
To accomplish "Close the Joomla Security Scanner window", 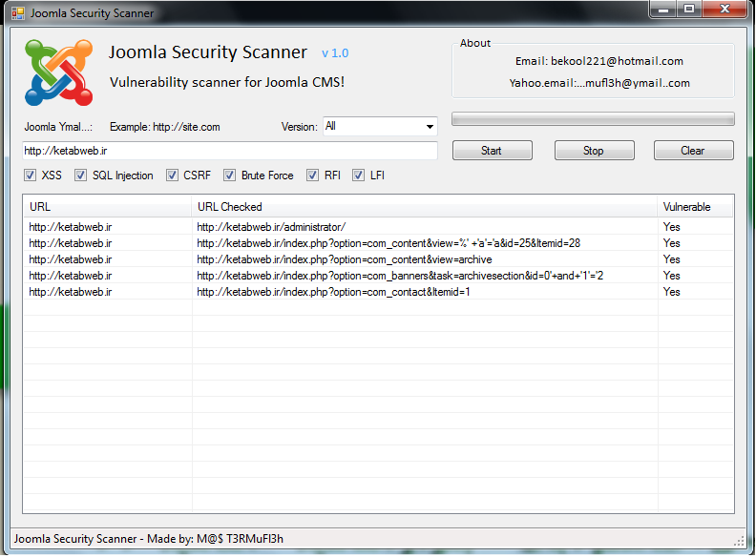I will [724, 9].
